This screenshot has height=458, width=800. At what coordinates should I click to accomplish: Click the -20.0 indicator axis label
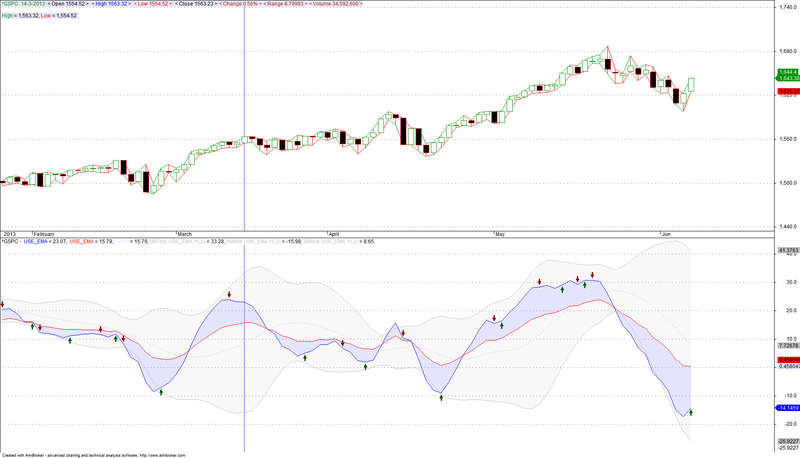click(790, 424)
